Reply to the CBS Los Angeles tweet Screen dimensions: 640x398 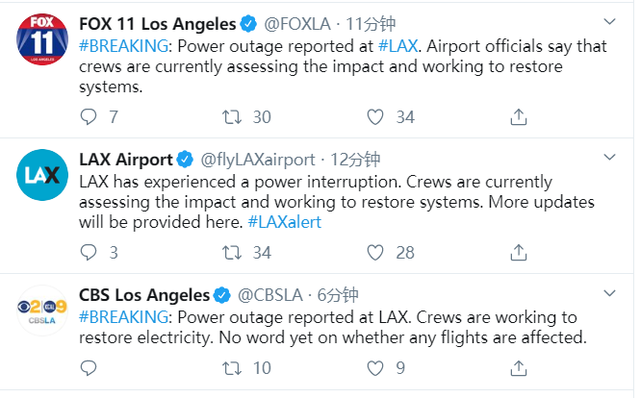click(x=88, y=368)
